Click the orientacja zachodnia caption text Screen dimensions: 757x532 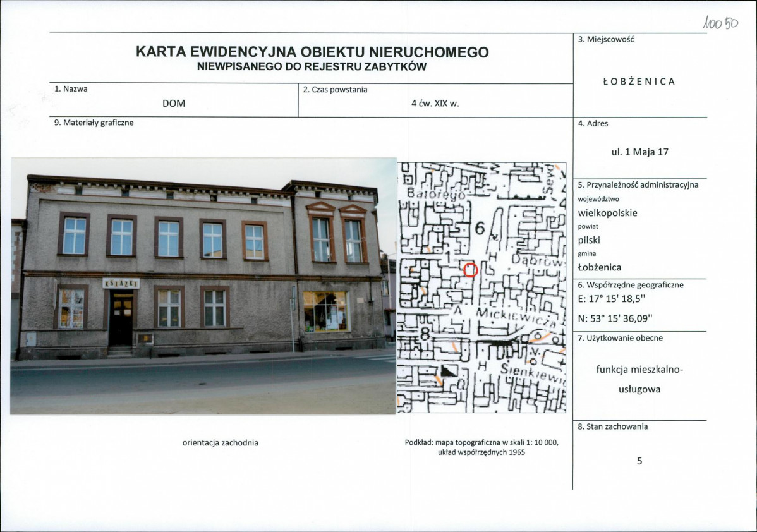coord(220,443)
